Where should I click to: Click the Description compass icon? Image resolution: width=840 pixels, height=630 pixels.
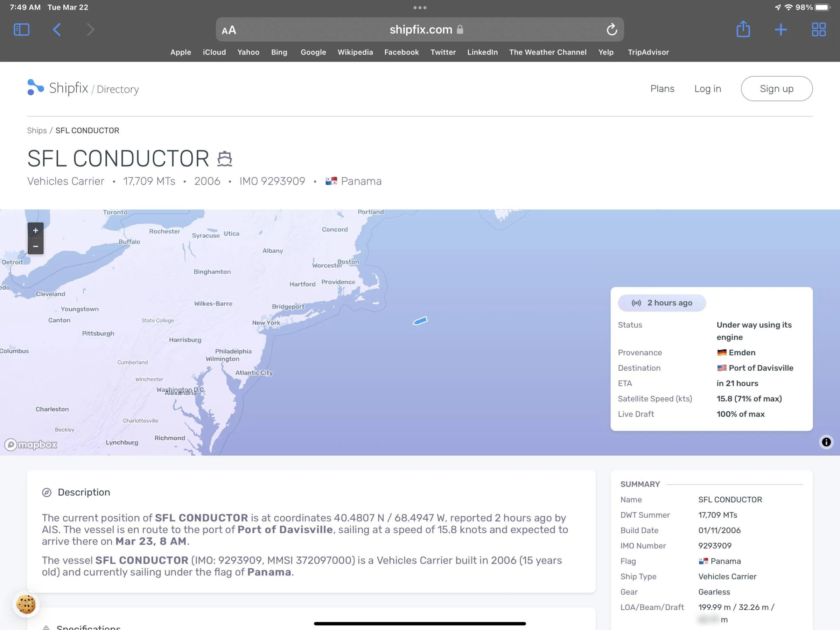(47, 492)
